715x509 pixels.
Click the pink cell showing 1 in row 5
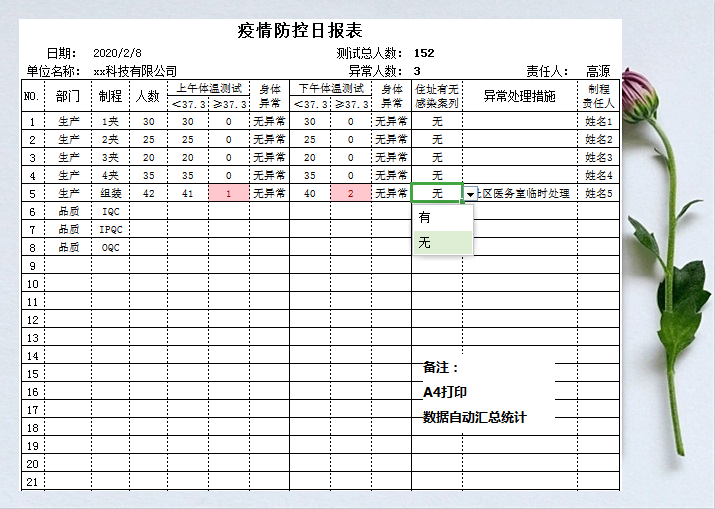229,194
